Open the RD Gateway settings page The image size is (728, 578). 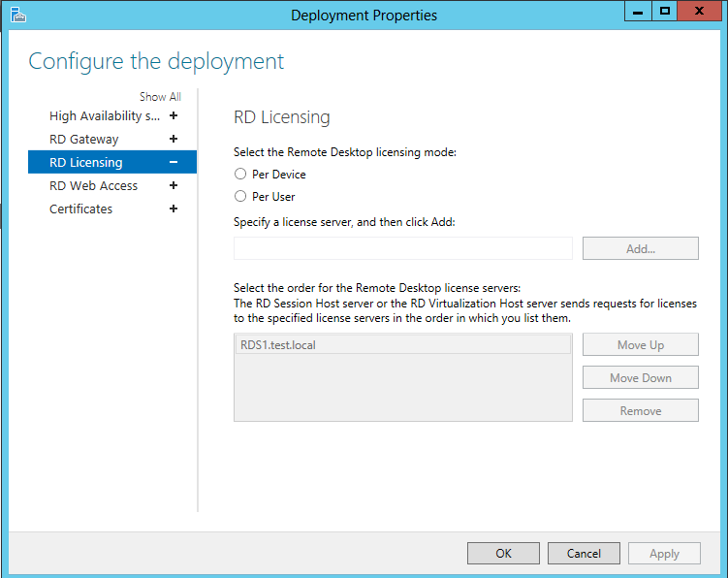pyautogui.click(x=84, y=140)
